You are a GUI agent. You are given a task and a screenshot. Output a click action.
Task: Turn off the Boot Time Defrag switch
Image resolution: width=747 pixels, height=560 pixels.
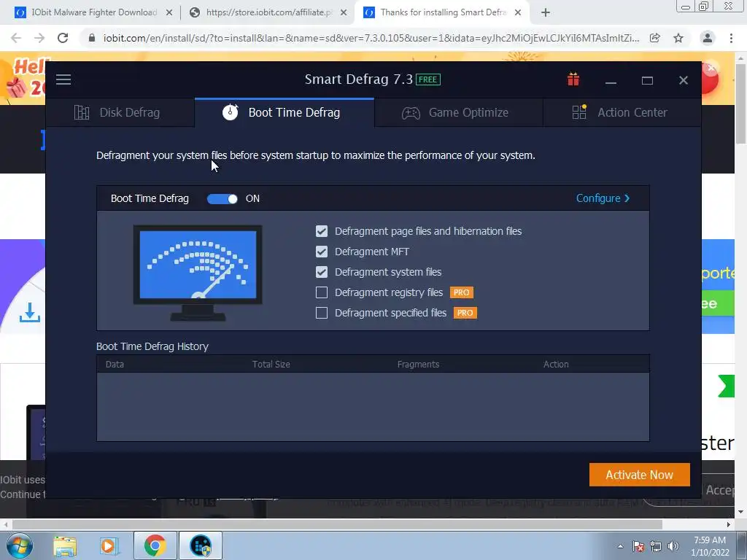point(222,198)
